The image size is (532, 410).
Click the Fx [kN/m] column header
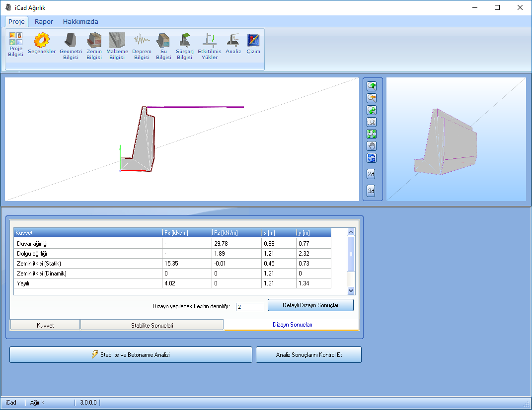[187, 233]
